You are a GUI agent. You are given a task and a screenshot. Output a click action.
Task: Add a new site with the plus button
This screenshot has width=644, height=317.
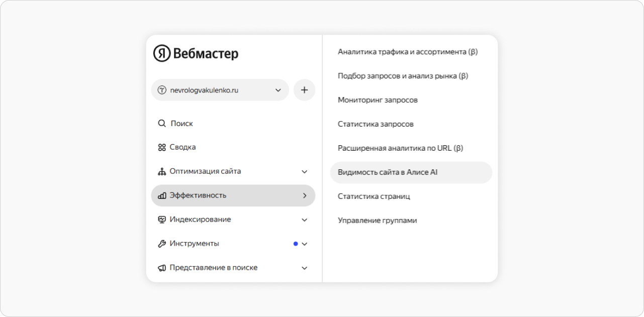304,90
